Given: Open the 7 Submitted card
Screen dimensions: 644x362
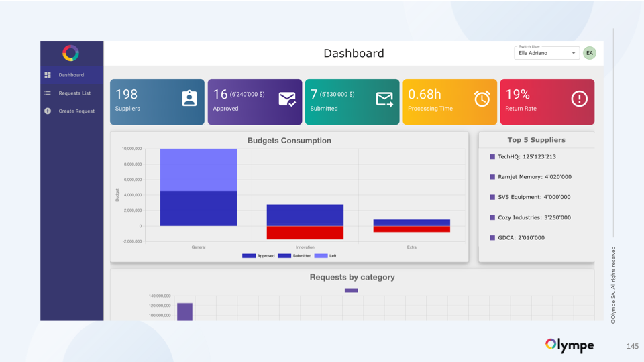Looking at the screenshot, I should tap(352, 102).
